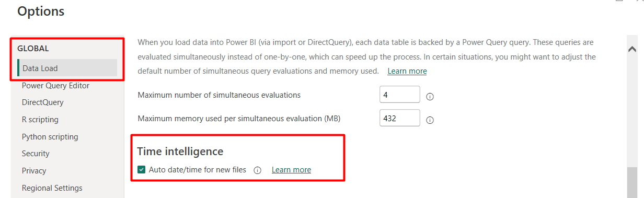The image size is (644, 198).
Task: Open Security settings page
Action: [36, 154]
